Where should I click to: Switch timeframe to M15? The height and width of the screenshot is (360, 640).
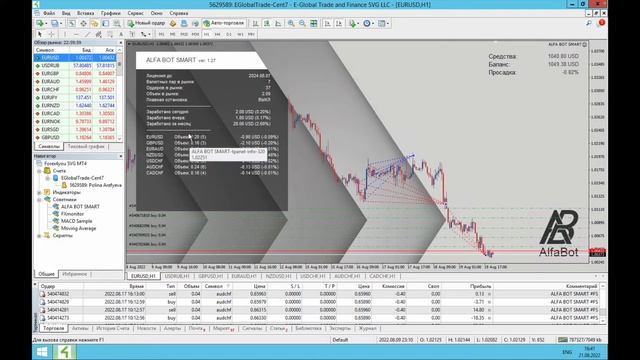point(184,34)
